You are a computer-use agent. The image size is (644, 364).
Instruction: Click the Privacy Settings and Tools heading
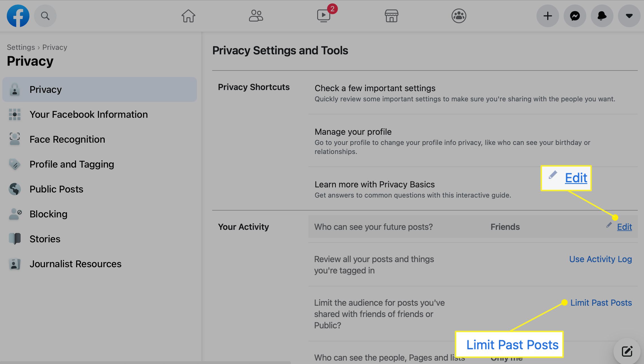coord(280,50)
